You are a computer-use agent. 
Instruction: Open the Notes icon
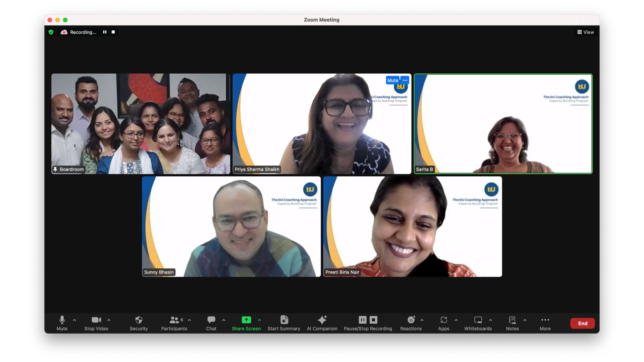coord(512,320)
